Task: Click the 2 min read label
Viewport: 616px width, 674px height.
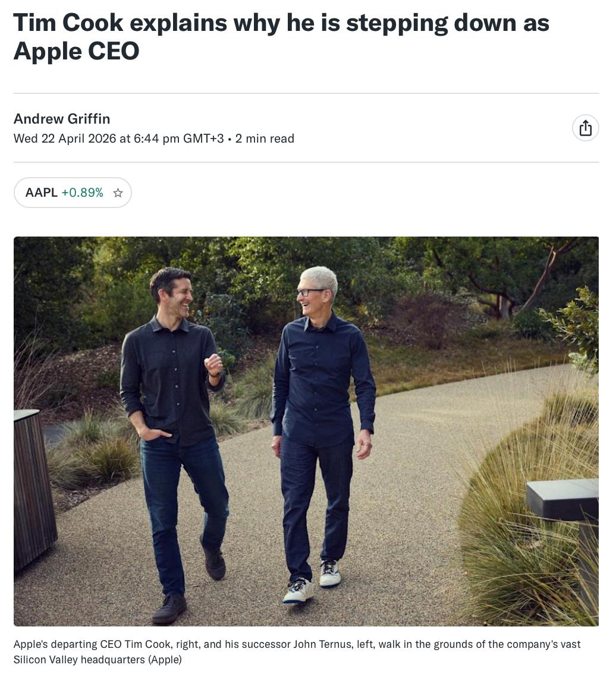Action: (x=265, y=138)
